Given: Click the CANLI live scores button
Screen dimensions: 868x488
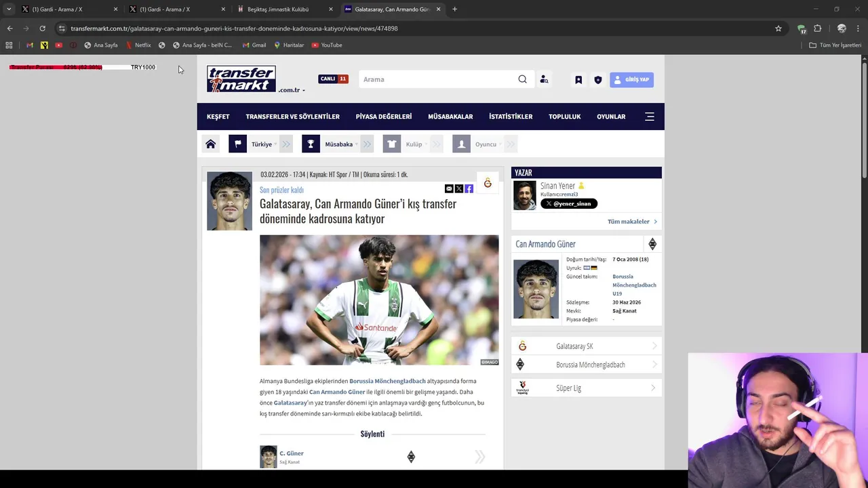Looking at the screenshot, I should 333,79.
